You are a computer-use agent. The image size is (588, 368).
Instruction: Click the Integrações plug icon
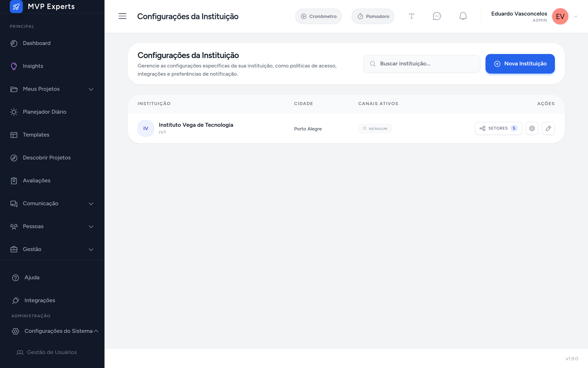click(x=16, y=300)
